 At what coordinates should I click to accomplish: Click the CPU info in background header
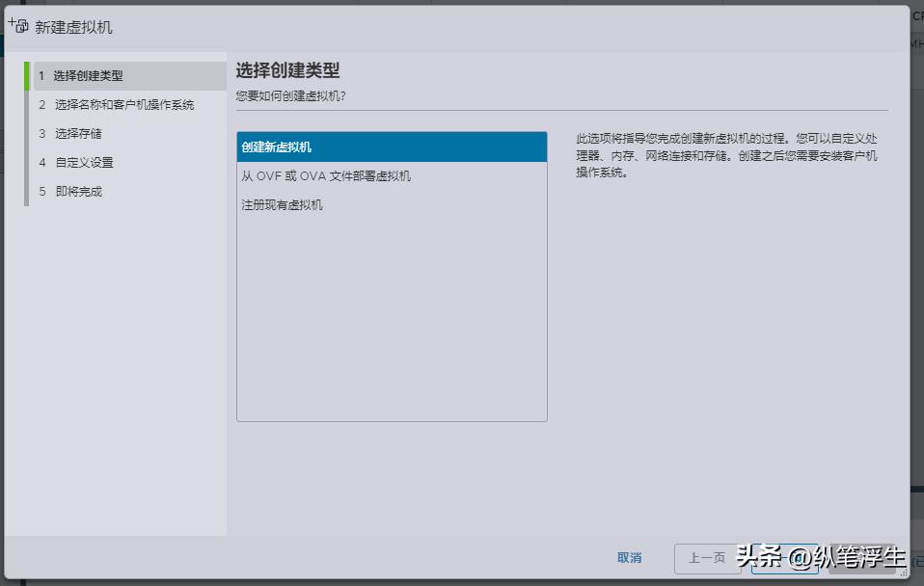pyautogui.click(x=915, y=15)
